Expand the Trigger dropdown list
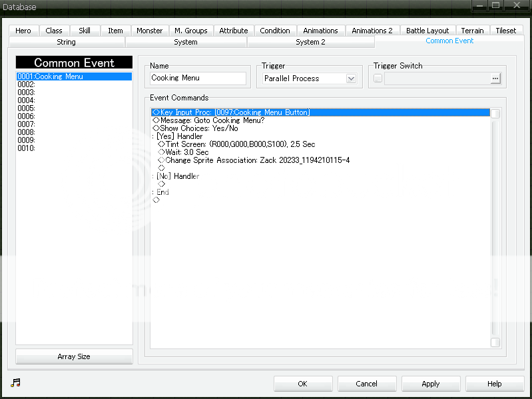The height and width of the screenshot is (399, 532). click(352, 78)
